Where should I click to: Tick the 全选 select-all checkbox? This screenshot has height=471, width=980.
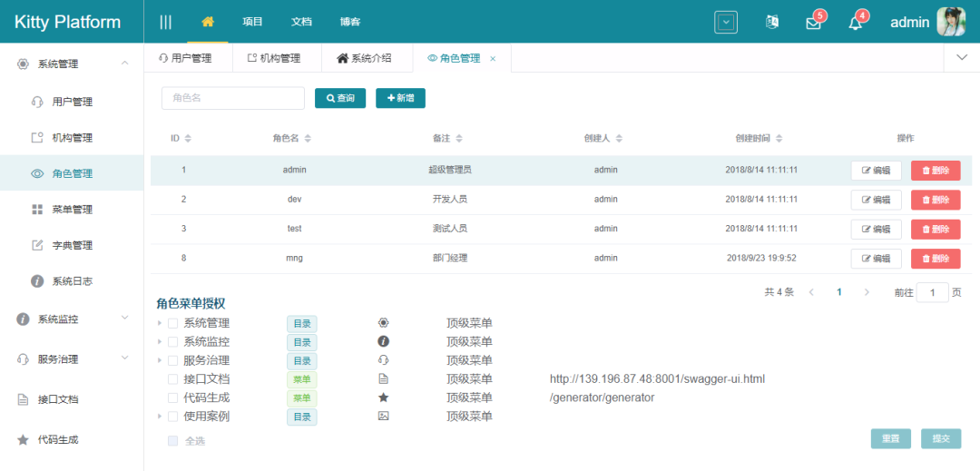click(173, 441)
